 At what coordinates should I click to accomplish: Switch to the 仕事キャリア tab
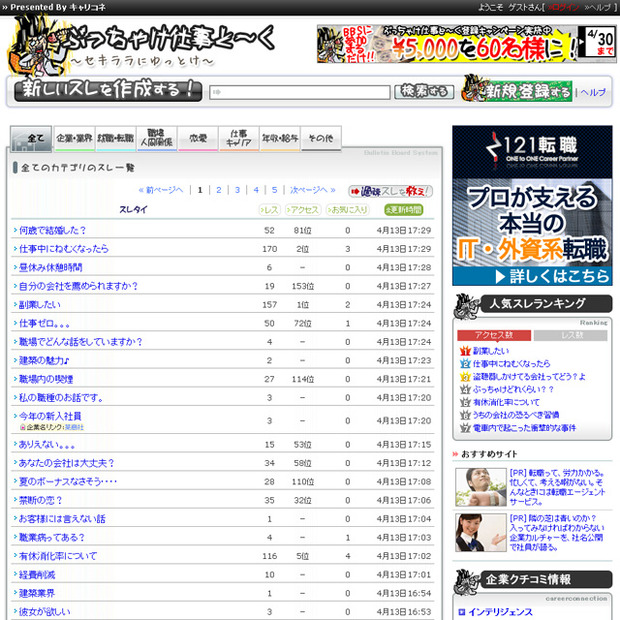(239, 139)
